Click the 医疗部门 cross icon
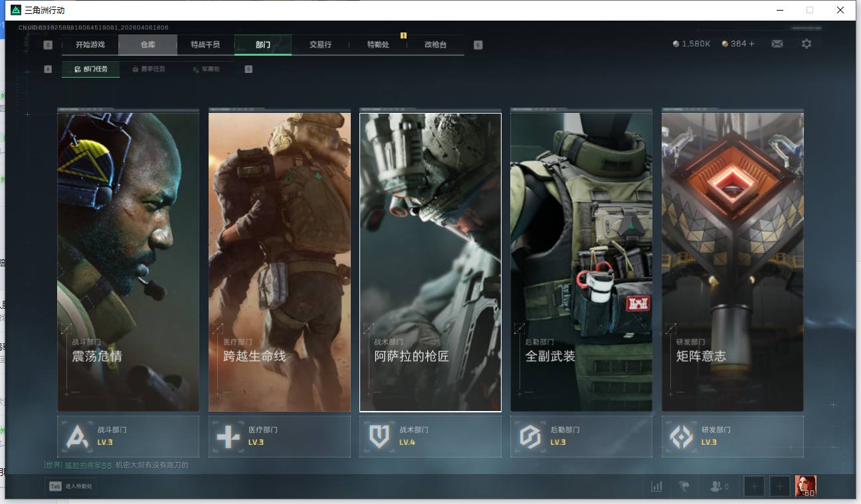This screenshot has width=861, height=504. coord(228,436)
